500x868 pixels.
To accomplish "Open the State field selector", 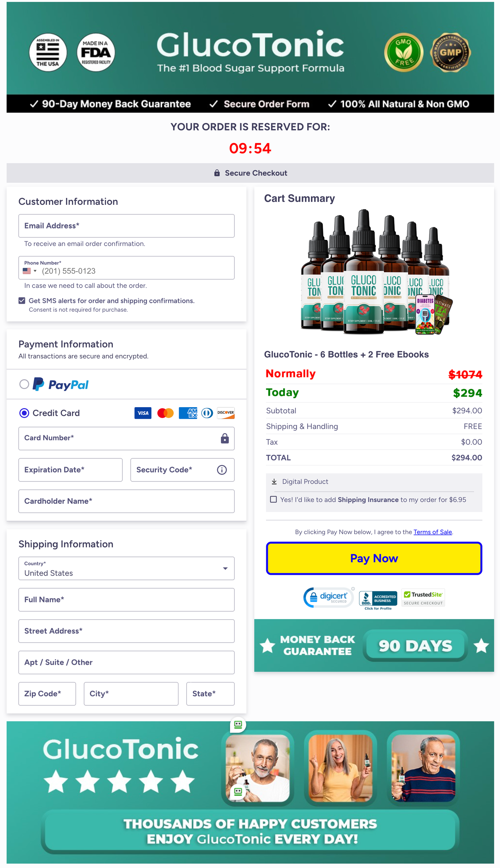I will 210,693.
